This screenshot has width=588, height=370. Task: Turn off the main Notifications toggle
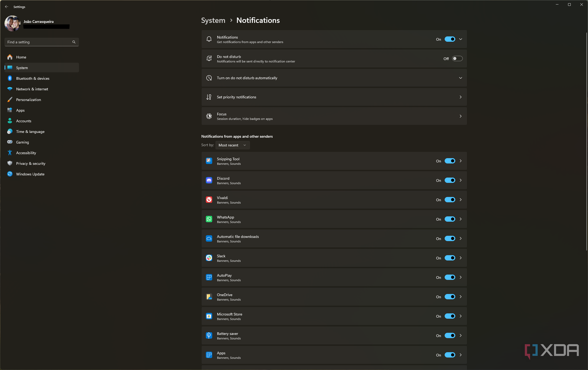450,39
